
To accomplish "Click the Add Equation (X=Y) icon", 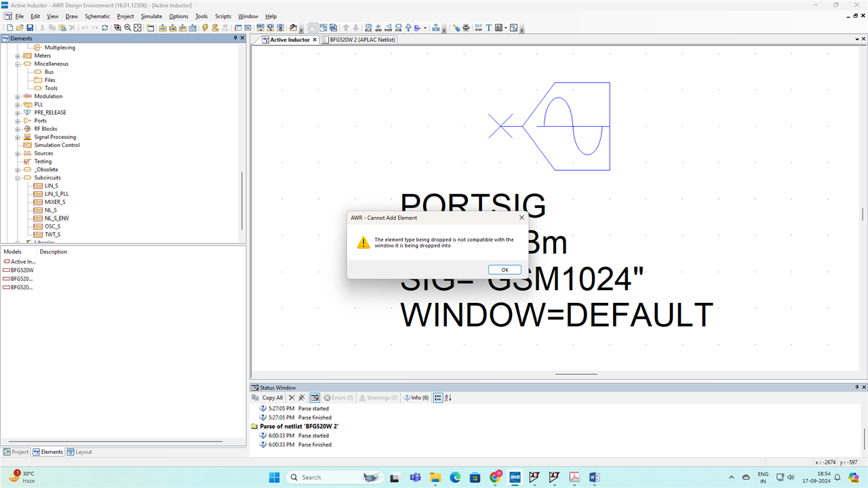I will 478,28.
